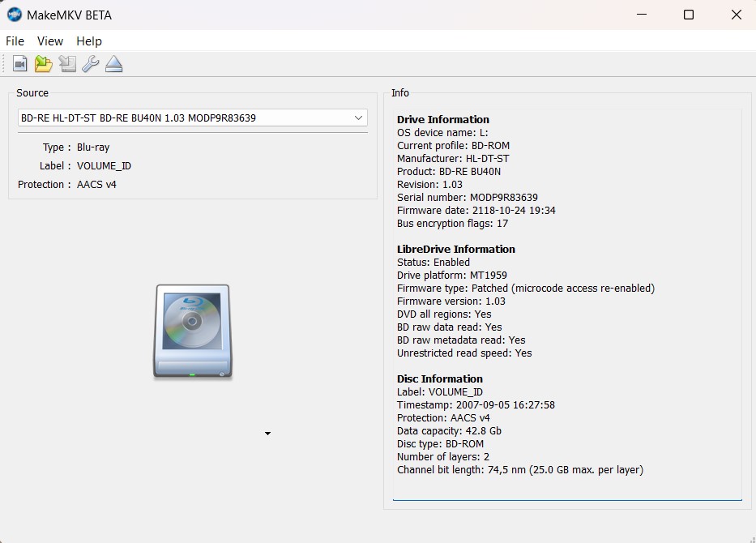Click the Manufacturer: HL-DT-ST line

(x=453, y=159)
